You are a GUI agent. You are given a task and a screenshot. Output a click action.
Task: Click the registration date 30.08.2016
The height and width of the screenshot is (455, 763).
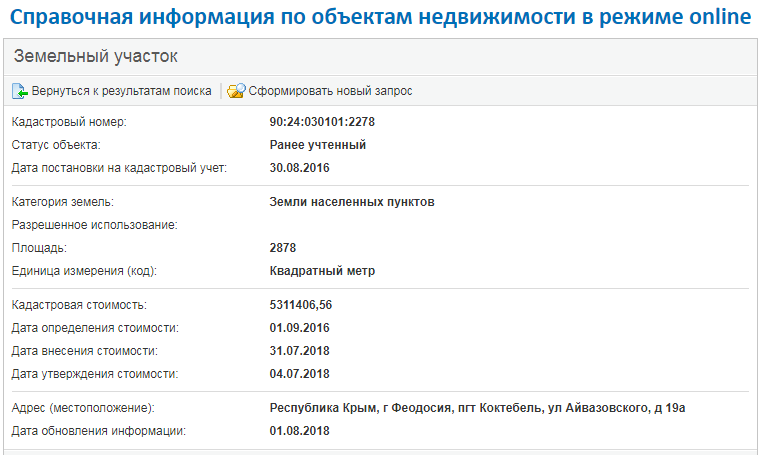tap(300, 168)
